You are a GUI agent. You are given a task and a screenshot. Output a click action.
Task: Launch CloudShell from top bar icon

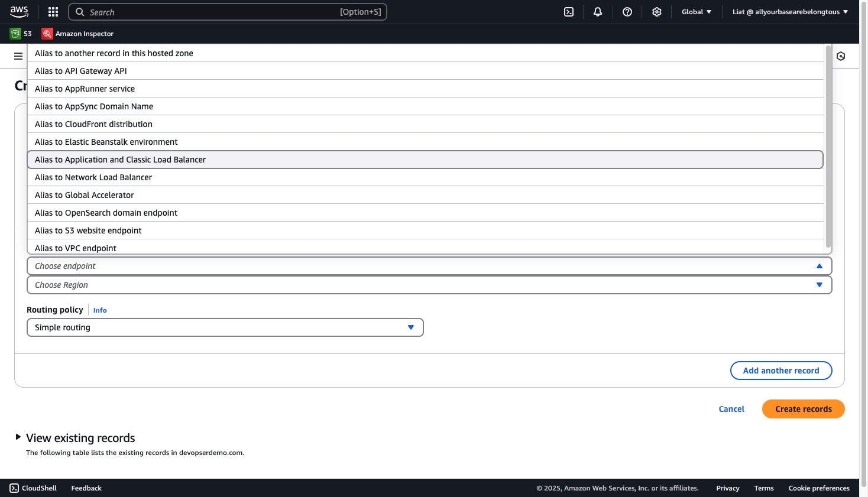[569, 12]
